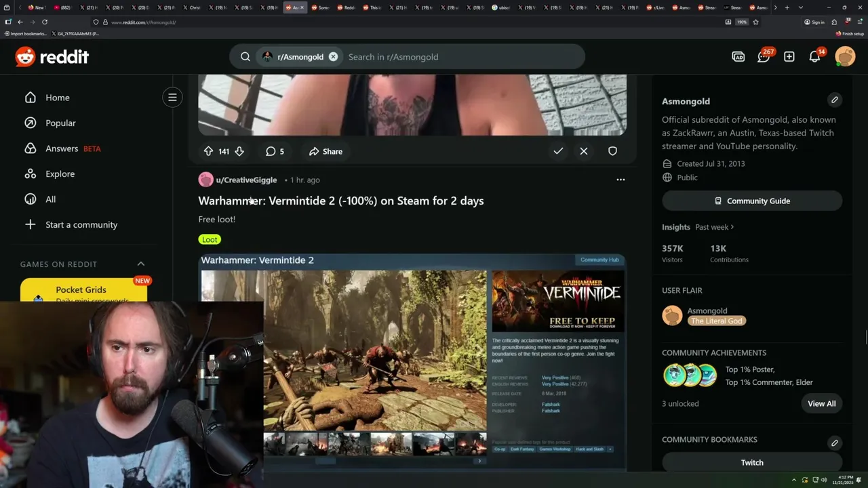
Task: Open comments on the 5-comment post
Action: 275,151
